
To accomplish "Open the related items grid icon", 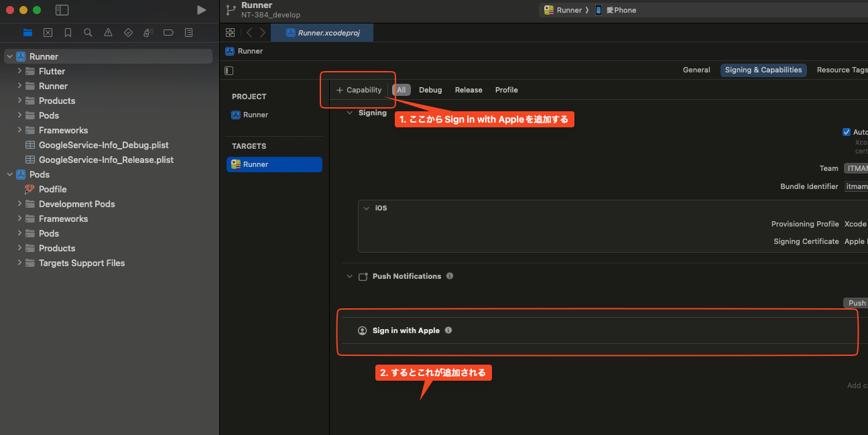I will click(231, 32).
